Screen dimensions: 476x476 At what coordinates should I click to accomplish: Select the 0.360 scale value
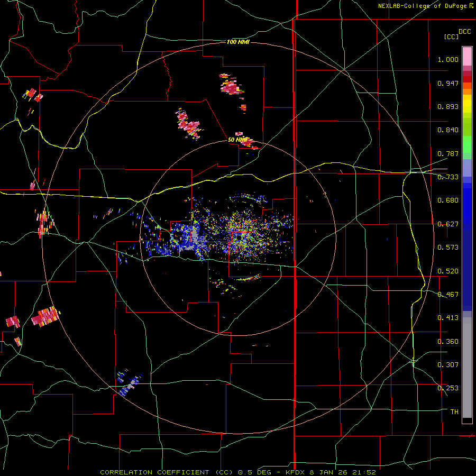tap(448, 342)
